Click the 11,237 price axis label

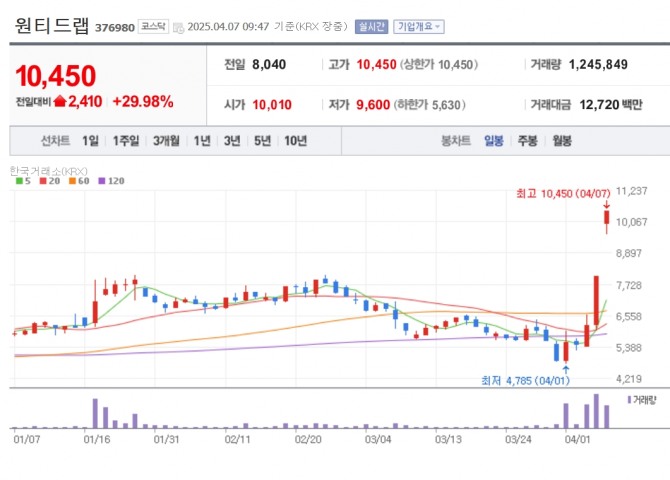coord(631,191)
